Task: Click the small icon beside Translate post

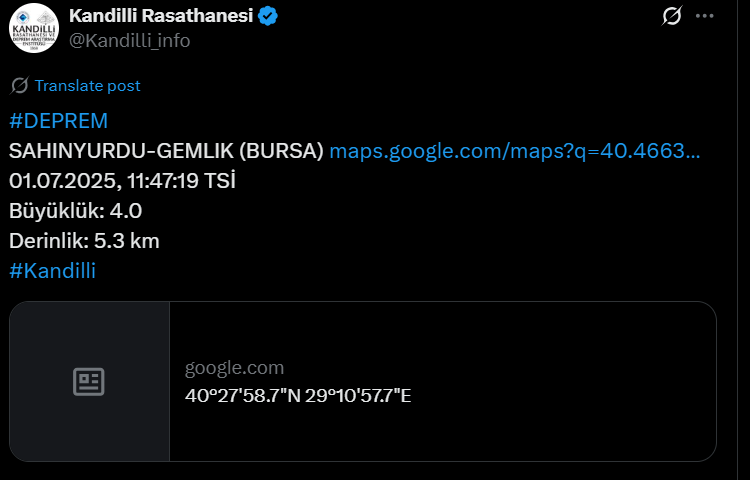Action: [19, 86]
